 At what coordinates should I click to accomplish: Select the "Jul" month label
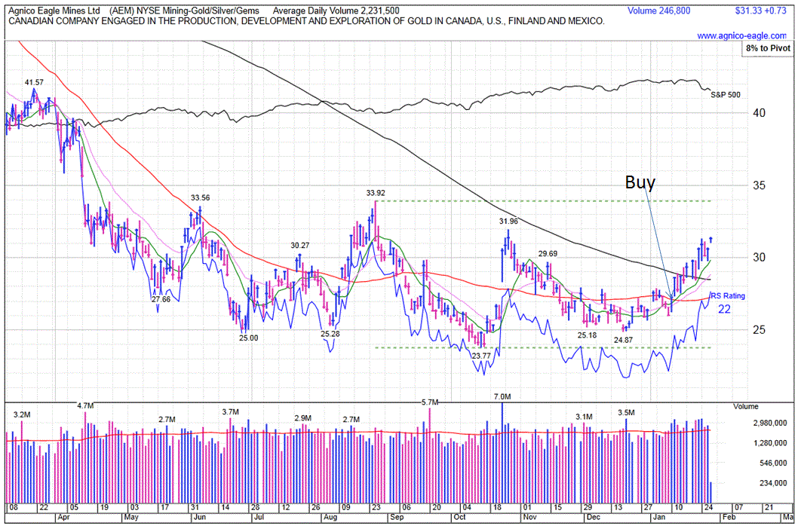coord(259,517)
